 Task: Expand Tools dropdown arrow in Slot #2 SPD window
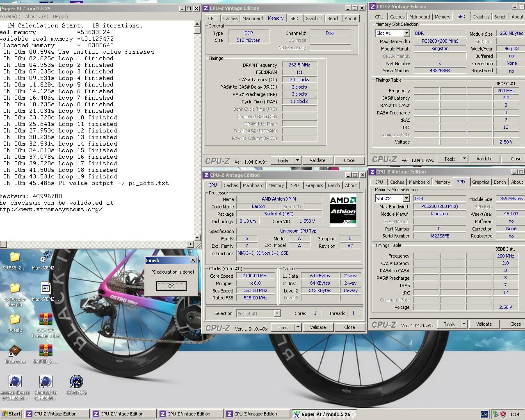(x=464, y=324)
